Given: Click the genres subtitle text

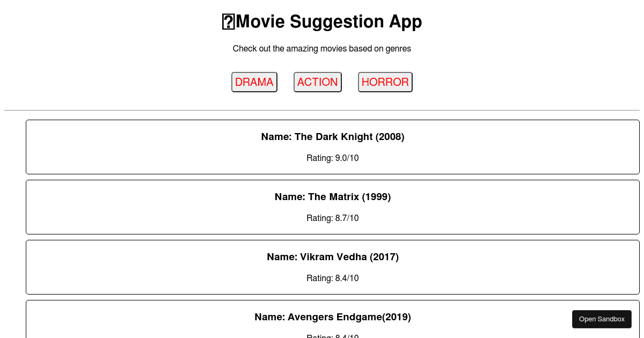Looking at the screenshot, I should tap(322, 48).
